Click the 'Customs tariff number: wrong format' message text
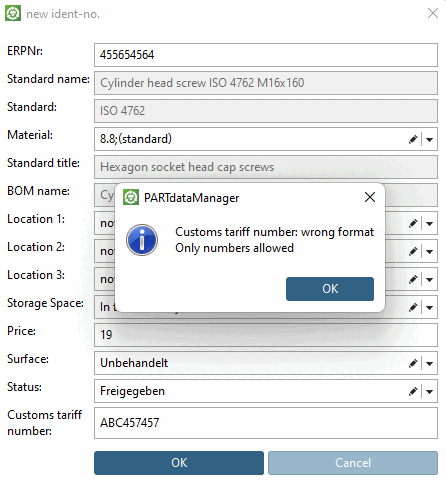Viewport: 446px width, 483px height. 274,232
